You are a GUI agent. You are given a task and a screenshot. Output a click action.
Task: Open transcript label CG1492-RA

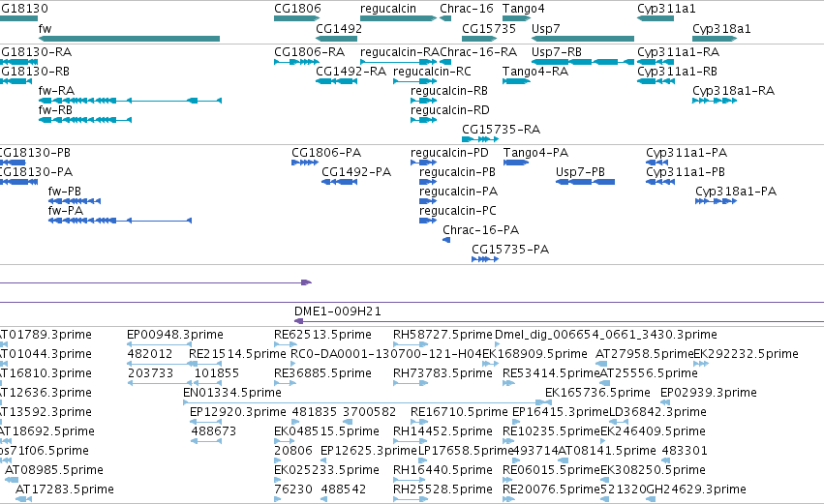click(x=351, y=72)
